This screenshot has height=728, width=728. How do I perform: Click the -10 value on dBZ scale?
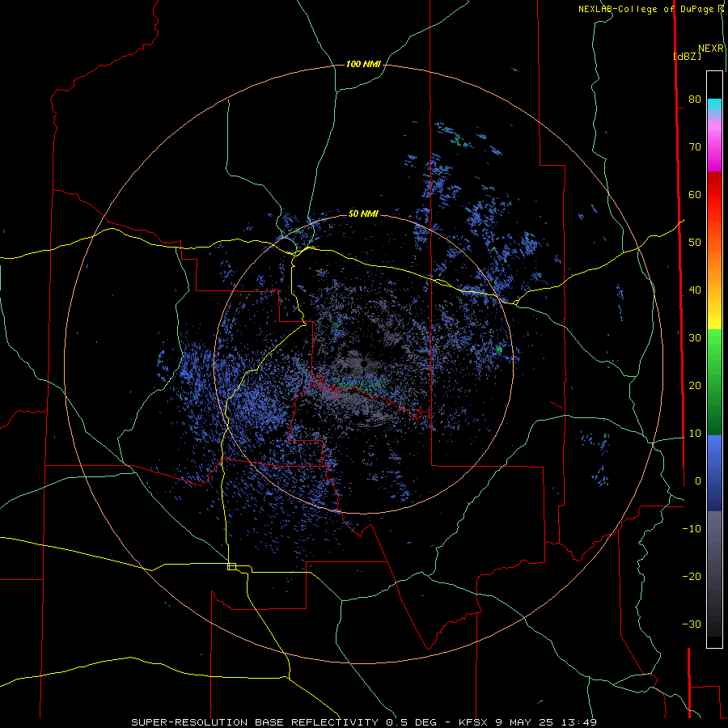(x=692, y=529)
